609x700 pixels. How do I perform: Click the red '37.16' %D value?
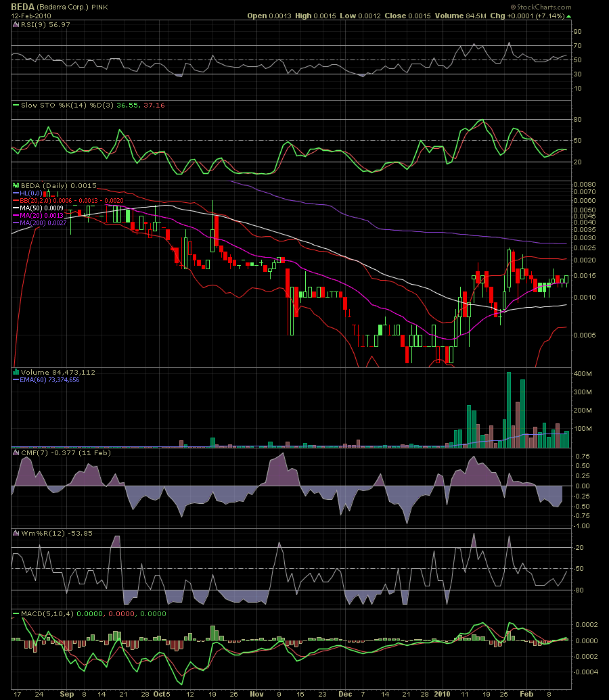tap(154, 106)
